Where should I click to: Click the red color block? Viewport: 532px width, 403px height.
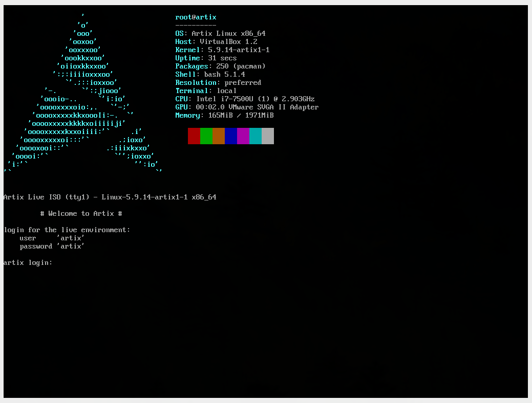point(194,136)
